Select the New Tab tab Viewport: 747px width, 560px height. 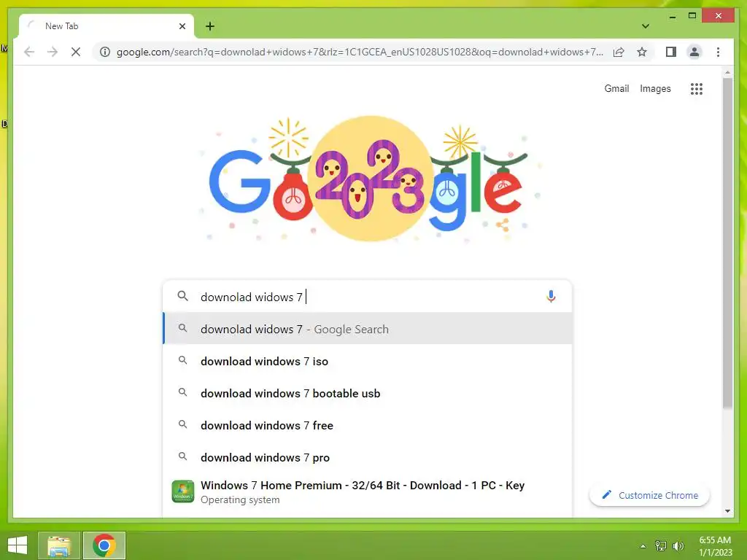click(106, 26)
